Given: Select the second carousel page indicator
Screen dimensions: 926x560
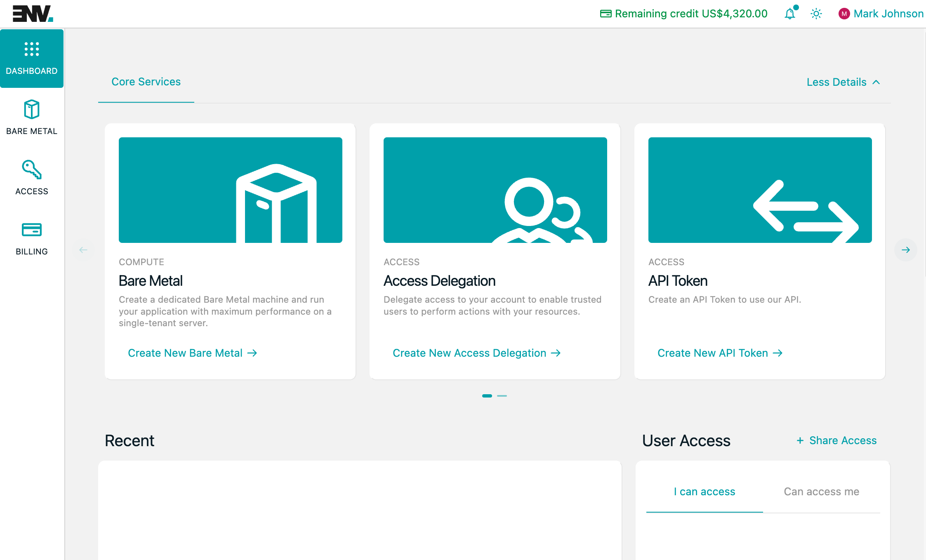Looking at the screenshot, I should 502,396.
